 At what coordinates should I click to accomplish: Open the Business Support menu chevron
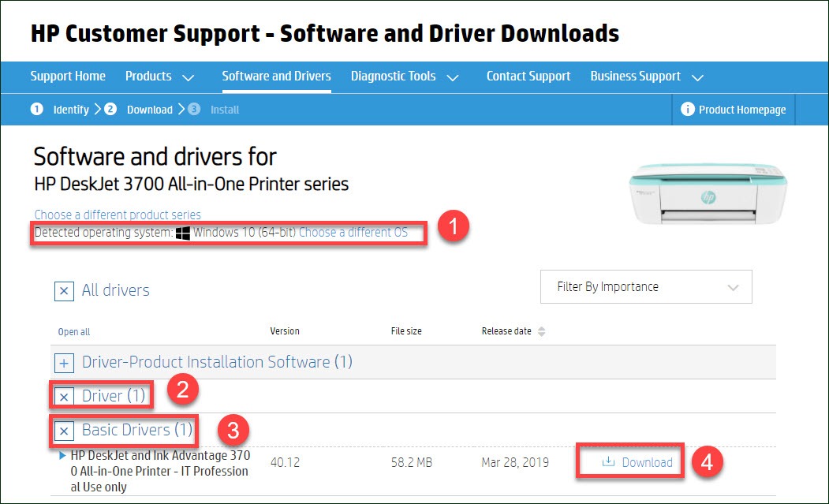pyautogui.click(x=698, y=77)
